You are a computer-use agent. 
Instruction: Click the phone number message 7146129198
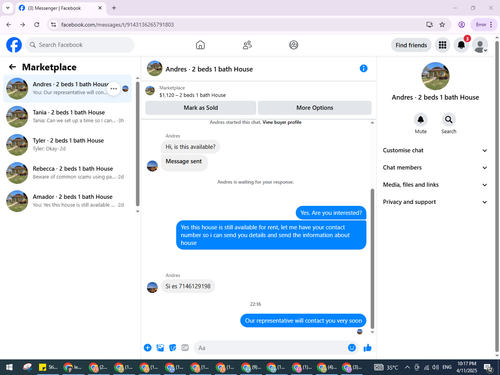click(x=188, y=286)
